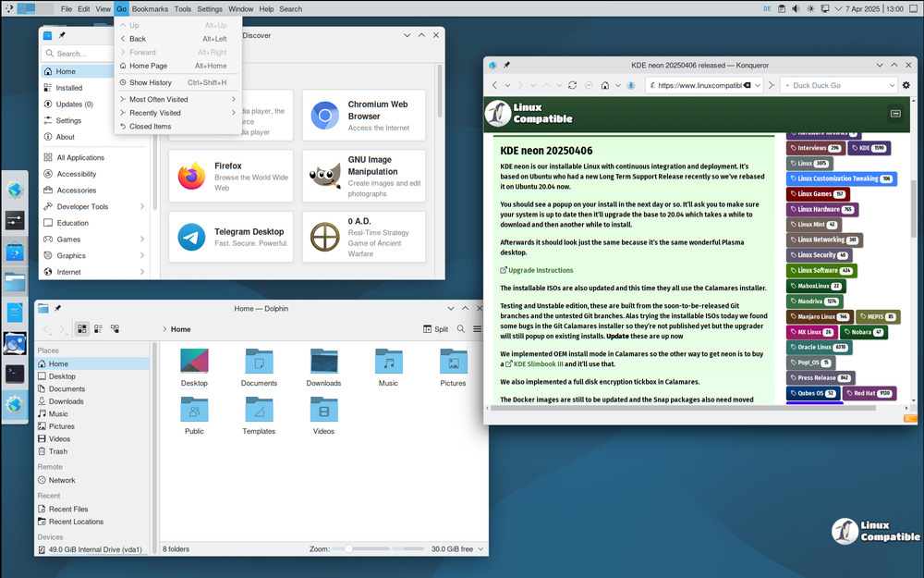Open the Downloads folder in Dolphin
The image size is (924, 578).
[323, 366]
